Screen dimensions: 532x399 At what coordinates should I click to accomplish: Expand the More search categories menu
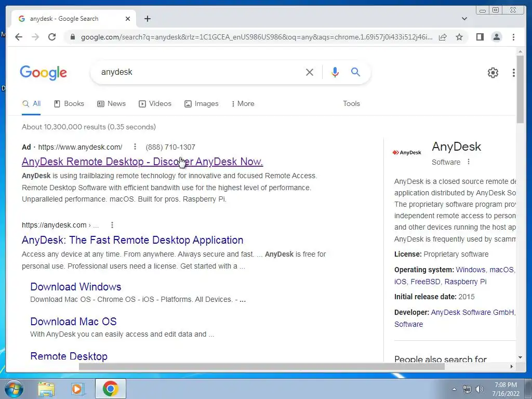point(243,104)
